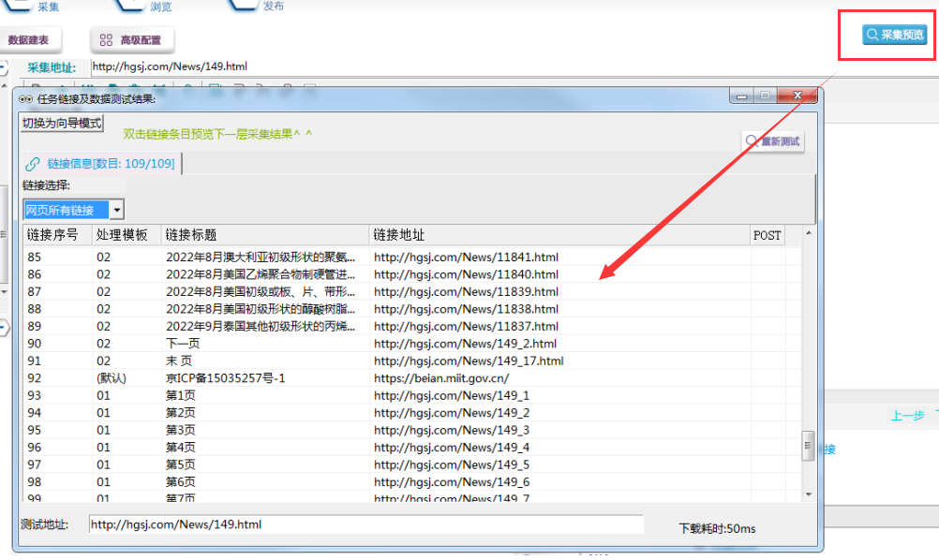
Task: Select row 85 link News/11841.html
Action: pyautogui.click(x=412, y=258)
